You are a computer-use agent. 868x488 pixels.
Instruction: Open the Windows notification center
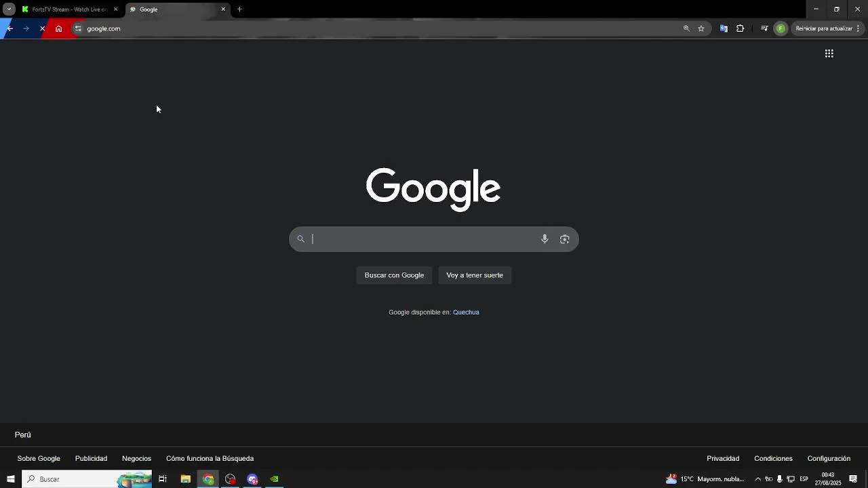pyautogui.click(x=853, y=479)
